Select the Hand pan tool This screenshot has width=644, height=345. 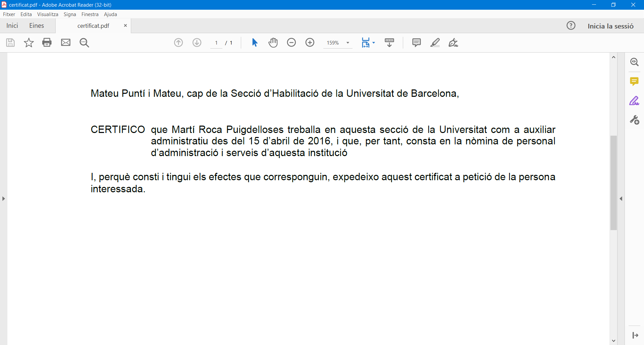pyautogui.click(x=273, y=43)
